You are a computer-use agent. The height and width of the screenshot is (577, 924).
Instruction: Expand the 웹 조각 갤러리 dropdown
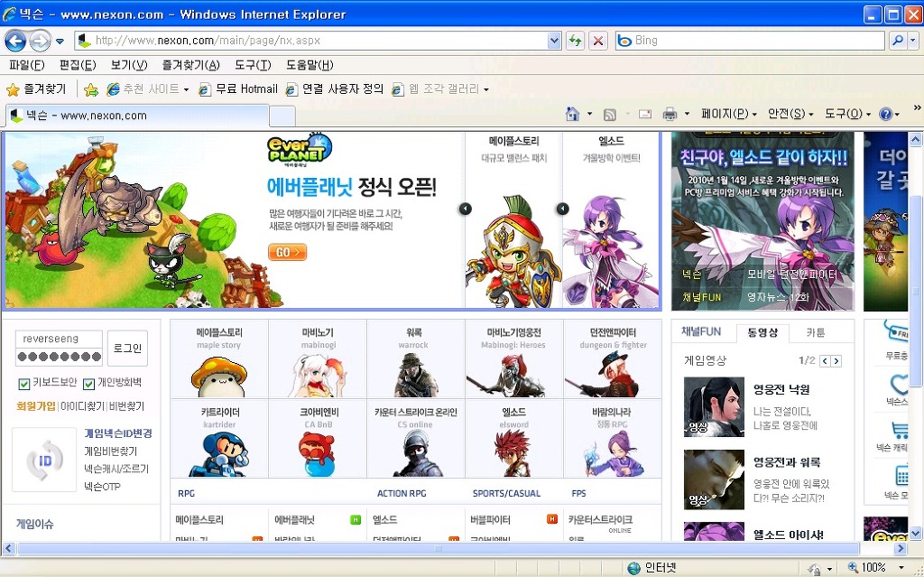click(x=486, y=89)
